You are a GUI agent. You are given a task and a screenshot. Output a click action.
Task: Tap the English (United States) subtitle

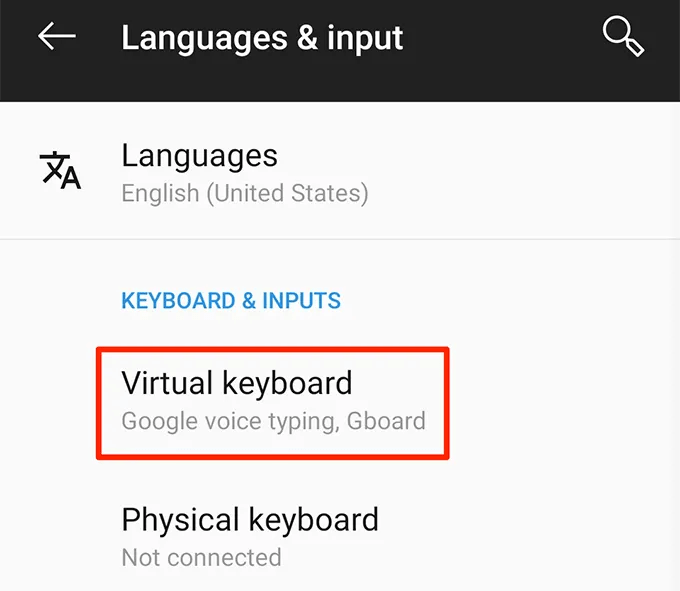(x=244, y=192)
